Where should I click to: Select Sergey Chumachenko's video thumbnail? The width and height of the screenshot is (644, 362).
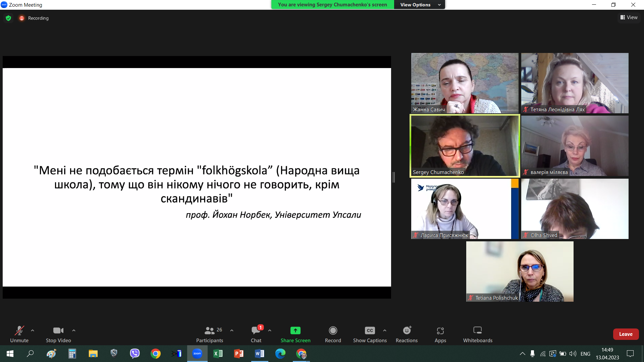(x=465, y=146)
